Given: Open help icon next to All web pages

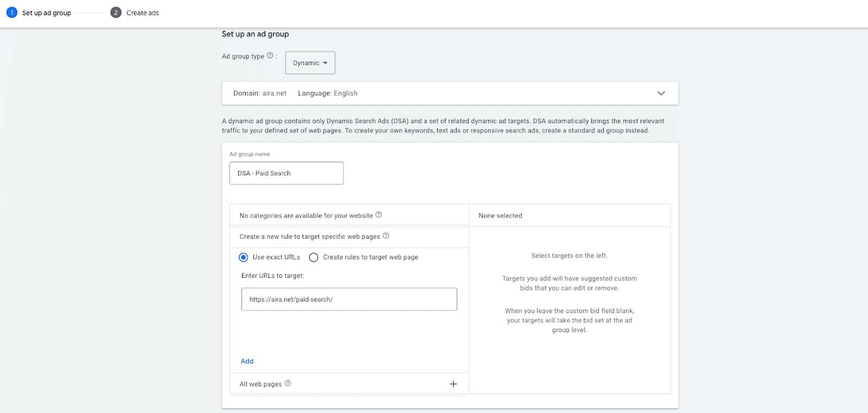Looking at the screenshot, I should click(x=288, y=383).
